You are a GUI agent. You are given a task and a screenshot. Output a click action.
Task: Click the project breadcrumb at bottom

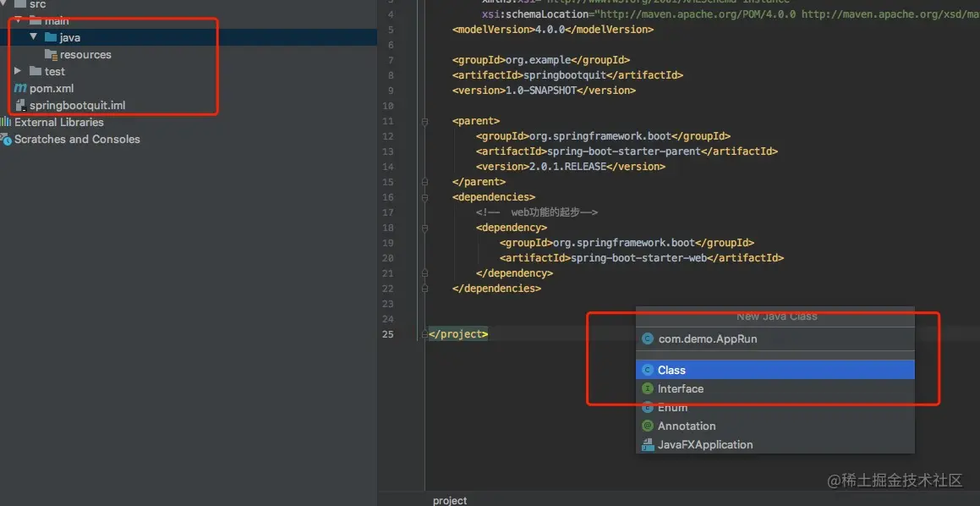[449, 500]
